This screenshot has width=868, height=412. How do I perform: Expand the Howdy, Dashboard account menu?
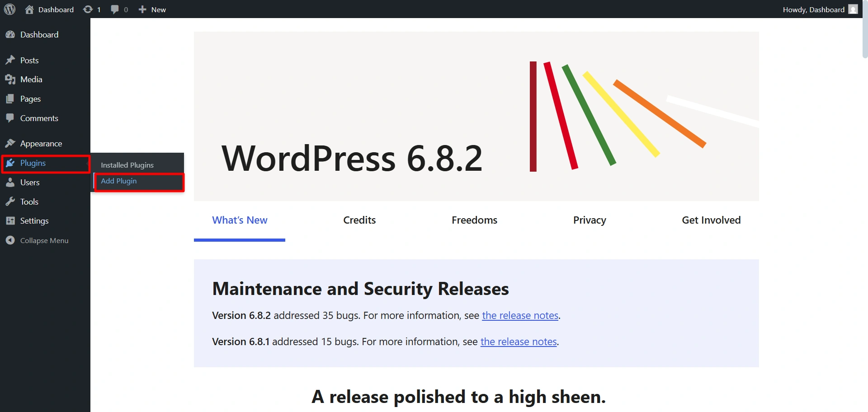tap(813, 9)
